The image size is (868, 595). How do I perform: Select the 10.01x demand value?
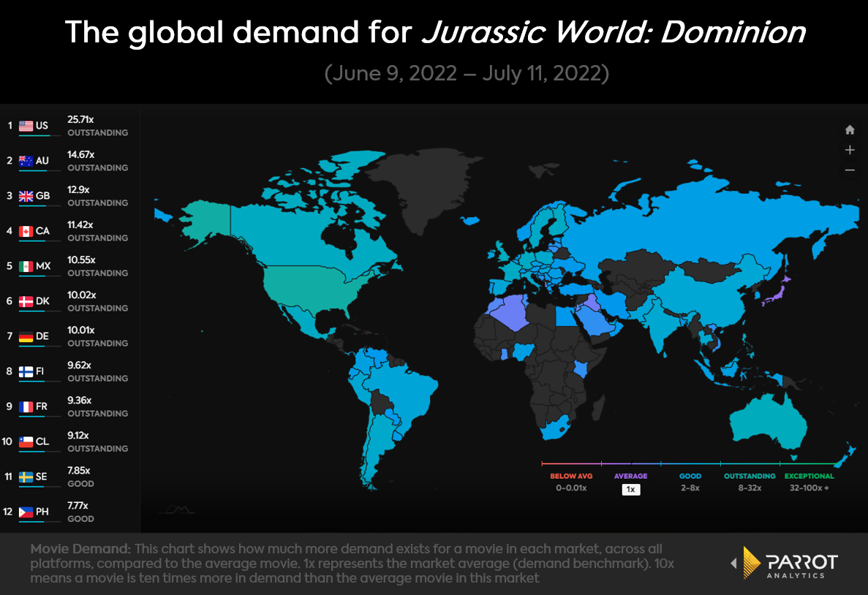click(x=81, y=330)
